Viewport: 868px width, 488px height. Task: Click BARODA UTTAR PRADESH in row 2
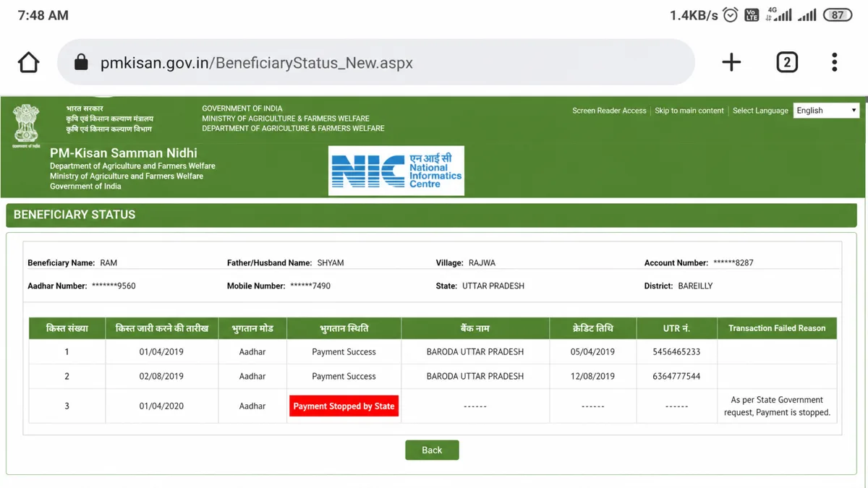click(475, 377)
